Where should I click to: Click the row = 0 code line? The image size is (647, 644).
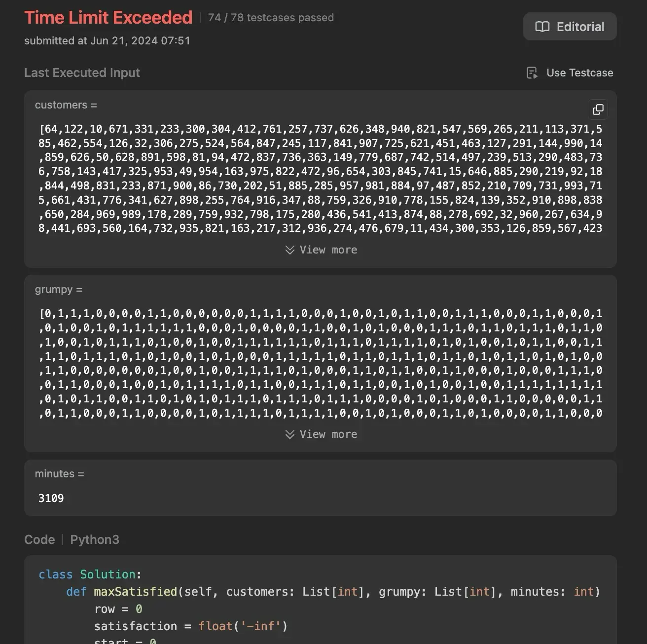[118, 609]
